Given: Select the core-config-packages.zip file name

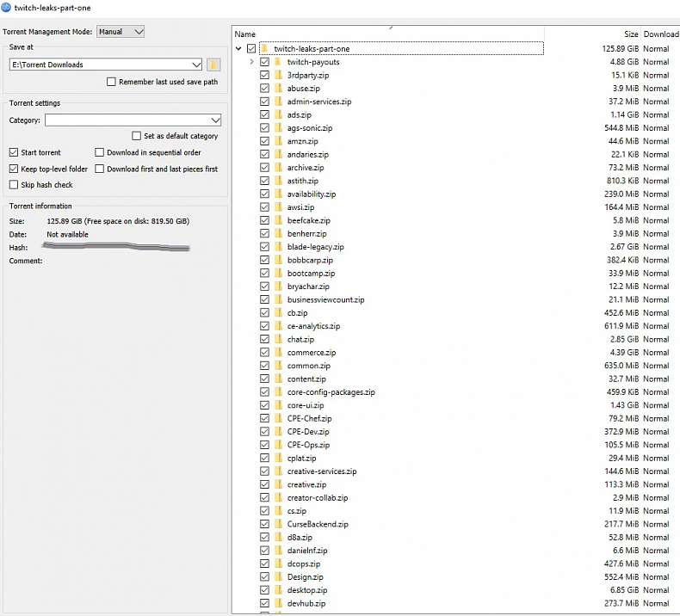Looking at the screenshot, I should (x=331, y=391).
